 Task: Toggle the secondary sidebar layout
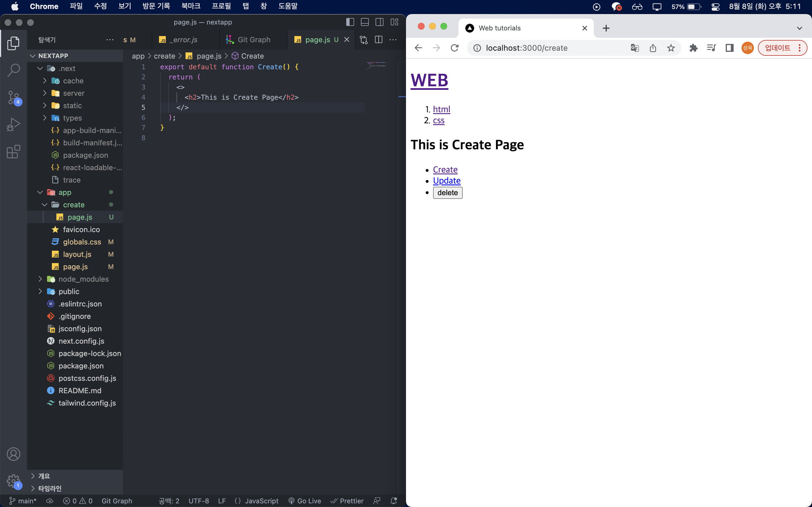[379, 22]
